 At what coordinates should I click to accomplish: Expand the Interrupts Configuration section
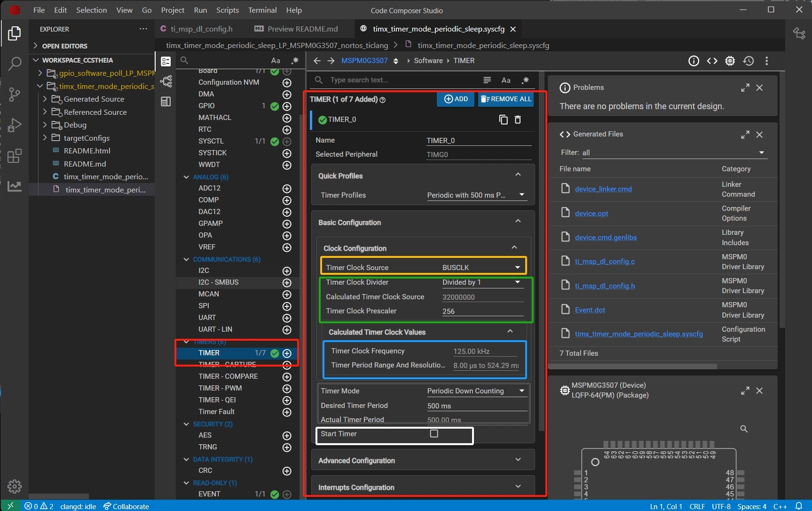(518, 487)
